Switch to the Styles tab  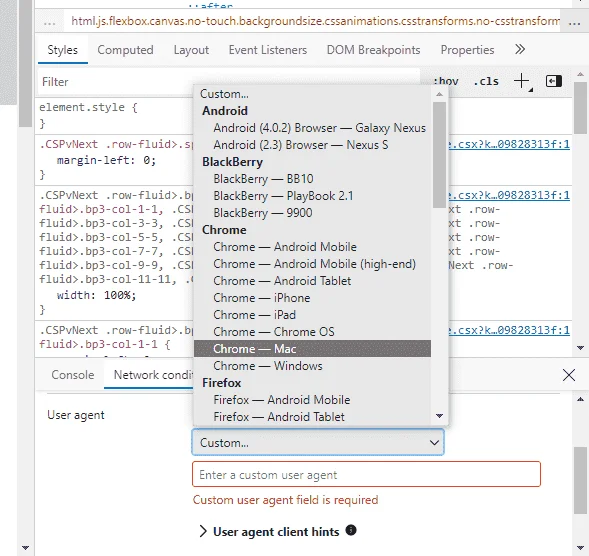[x=62, y=50]
